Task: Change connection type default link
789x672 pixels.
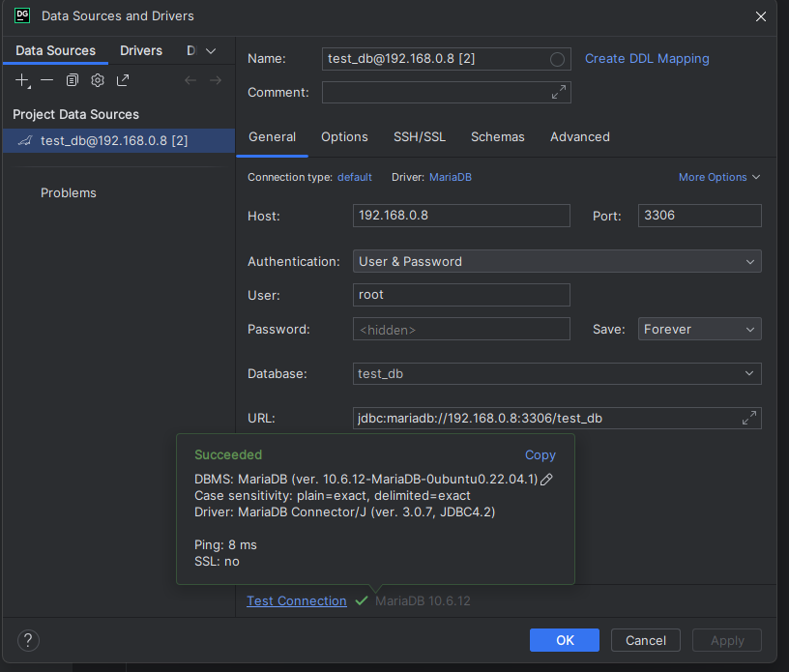Action: (x=355, y=177)
